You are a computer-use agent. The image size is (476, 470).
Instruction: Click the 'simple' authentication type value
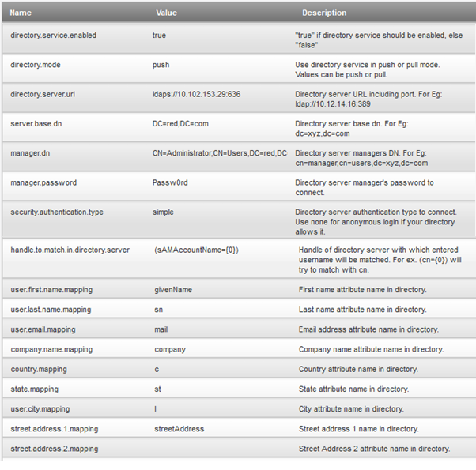pyautogui.click(x=163, y=212)
